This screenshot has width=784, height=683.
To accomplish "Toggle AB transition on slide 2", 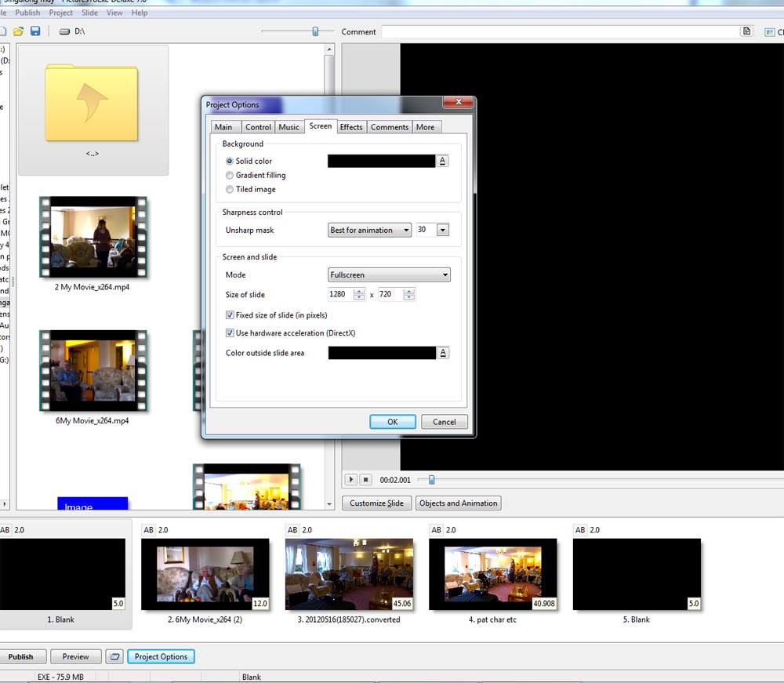I will click(148, 530).
